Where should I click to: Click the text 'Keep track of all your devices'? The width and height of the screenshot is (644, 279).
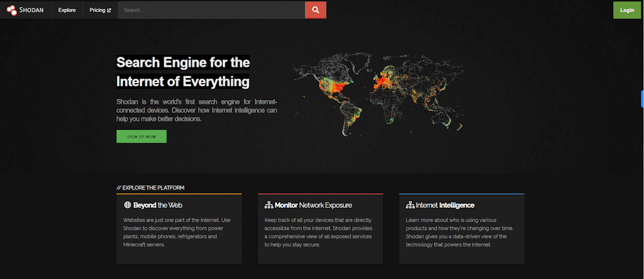(318, 232)
